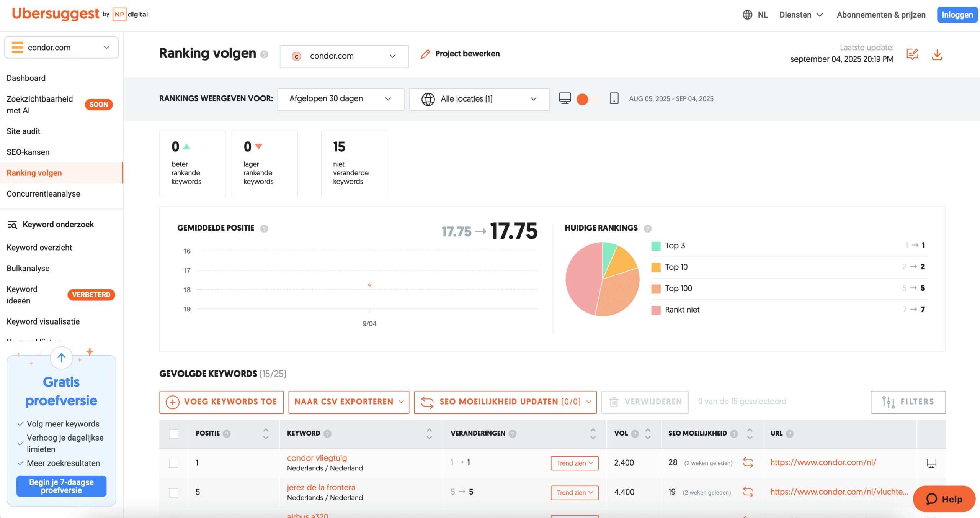Click the Rankt niet pink legend swatch
Image resolution: width=980 pixels, height=518 pixels.
point(656,310)
